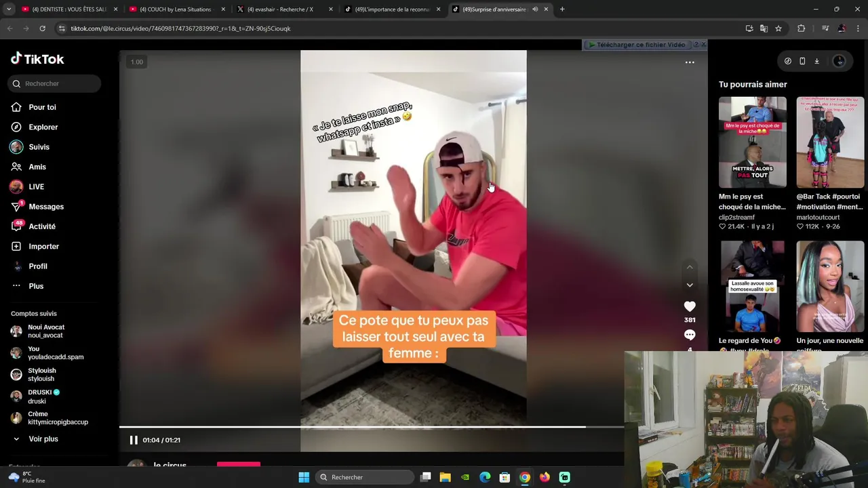The height and width of the screenshot is (488, 868).
Task: Open the weather widget Pluie fine
Action: [27, 477]
